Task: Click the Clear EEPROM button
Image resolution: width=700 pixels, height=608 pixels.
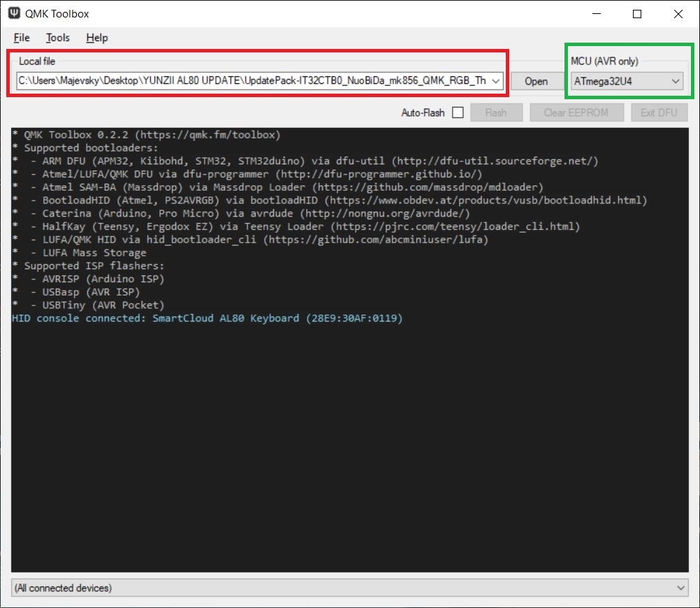Action: 576,113
